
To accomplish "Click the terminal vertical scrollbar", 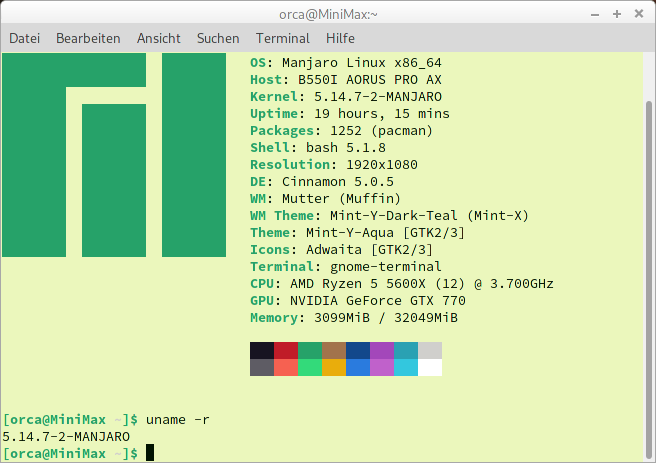I will tap(649, 279).
